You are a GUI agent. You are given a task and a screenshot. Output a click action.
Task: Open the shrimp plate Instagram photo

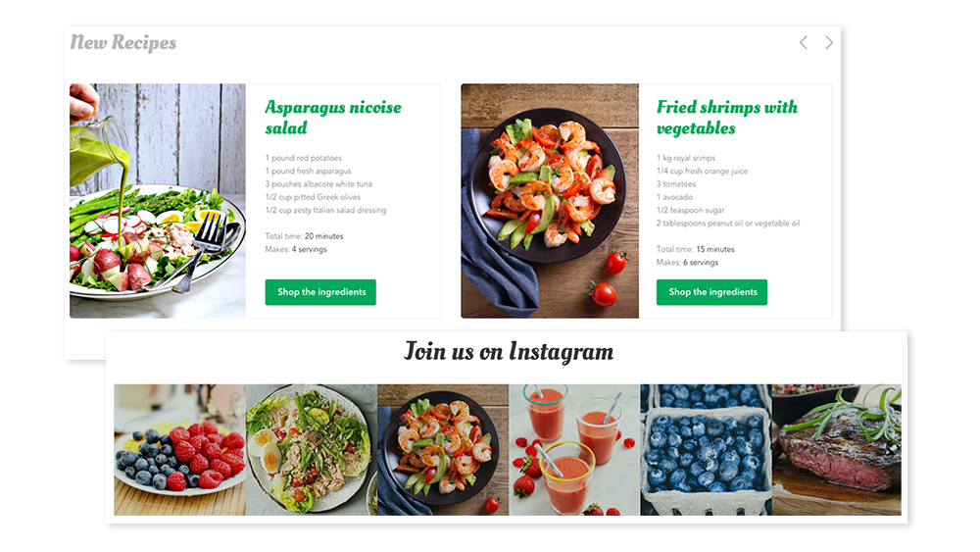click(443, 449)
